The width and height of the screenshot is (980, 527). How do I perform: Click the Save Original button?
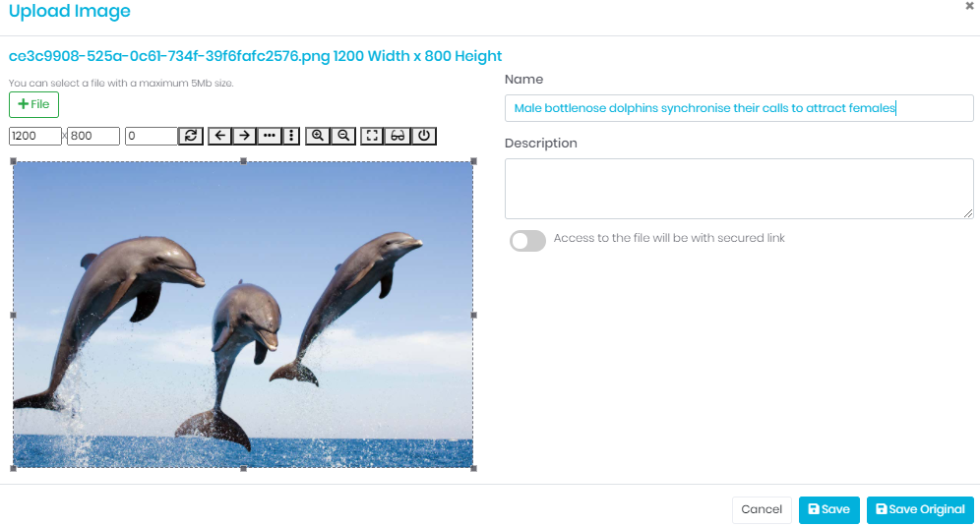pos(920,509)
